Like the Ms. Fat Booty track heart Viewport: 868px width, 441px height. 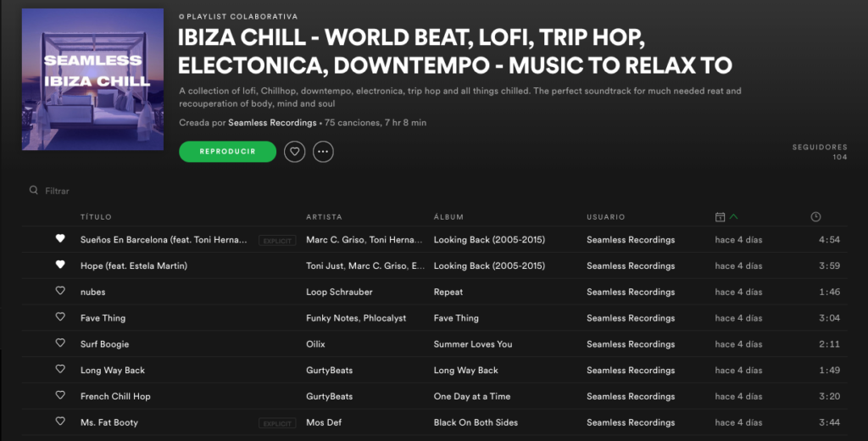[x=60, y=421]
